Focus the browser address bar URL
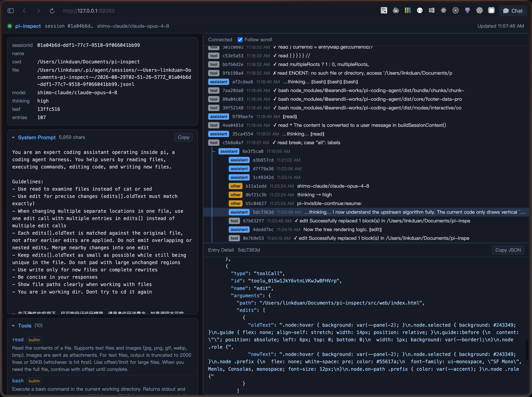 click(x=89, y=11)
